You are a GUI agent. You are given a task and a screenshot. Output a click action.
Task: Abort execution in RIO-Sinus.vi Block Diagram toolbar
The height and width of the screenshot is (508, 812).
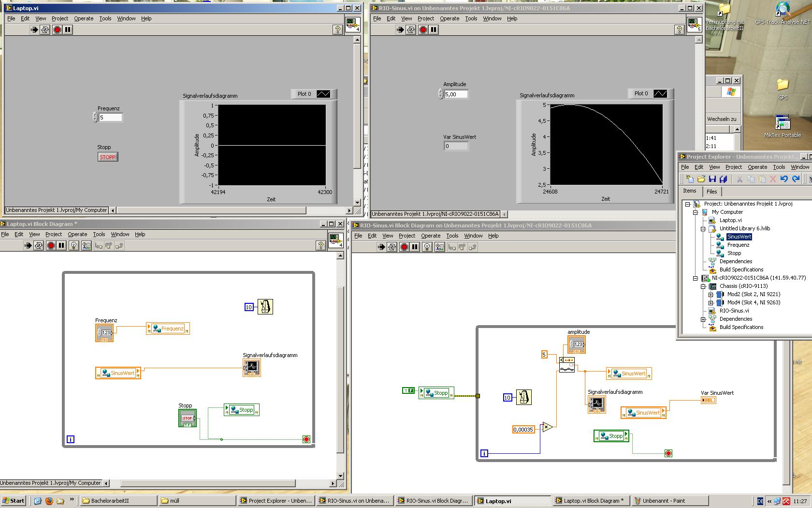pos(404,247)
